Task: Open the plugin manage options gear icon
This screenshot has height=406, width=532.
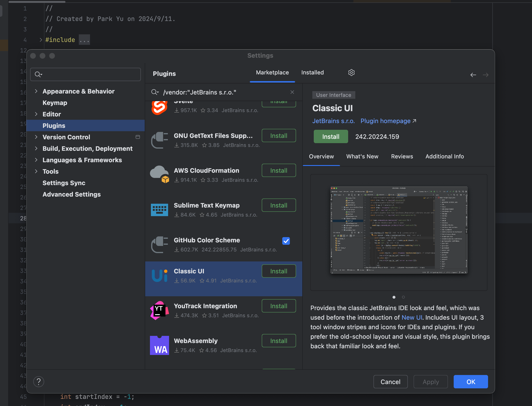Action: click(x=351, y=72)
